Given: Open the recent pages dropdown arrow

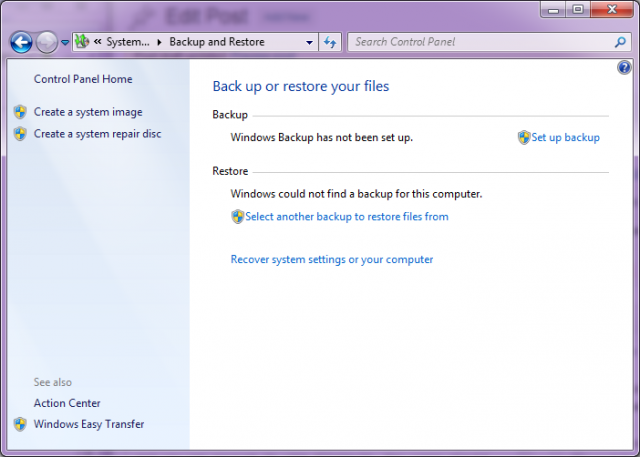Looking at the screenshot, I should tap(65, 42).
